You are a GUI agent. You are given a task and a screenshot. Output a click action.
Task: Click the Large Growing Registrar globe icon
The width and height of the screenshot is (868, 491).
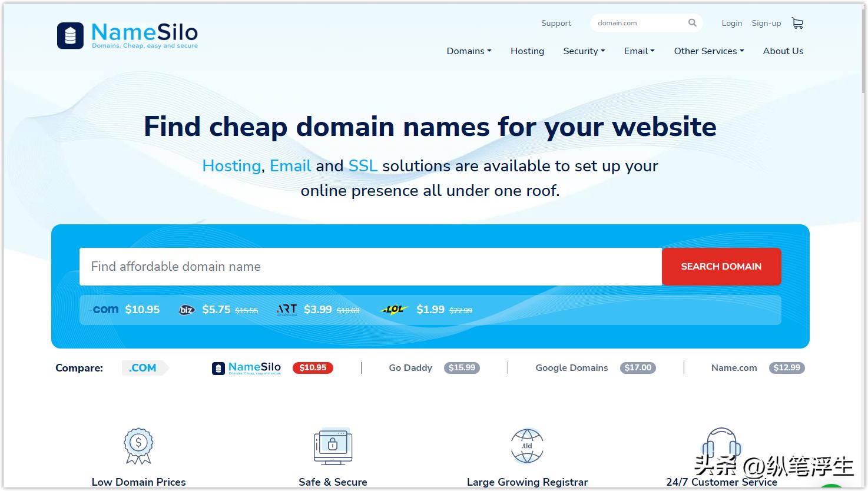tap(527, 446)
